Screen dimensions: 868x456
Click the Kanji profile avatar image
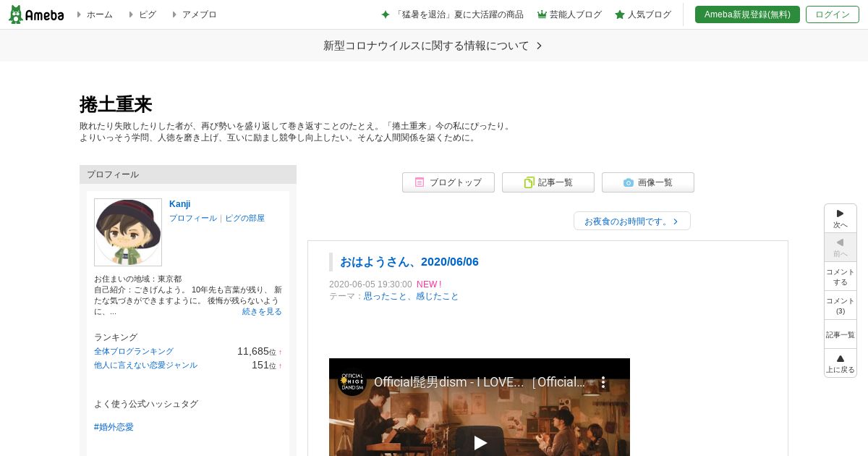(x=128, y=232)
